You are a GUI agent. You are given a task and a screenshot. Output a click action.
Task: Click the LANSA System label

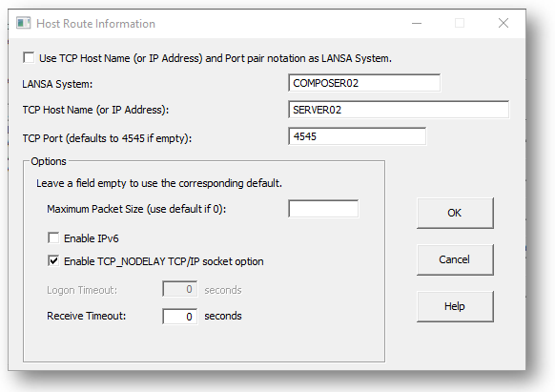(x=57, y=84)
